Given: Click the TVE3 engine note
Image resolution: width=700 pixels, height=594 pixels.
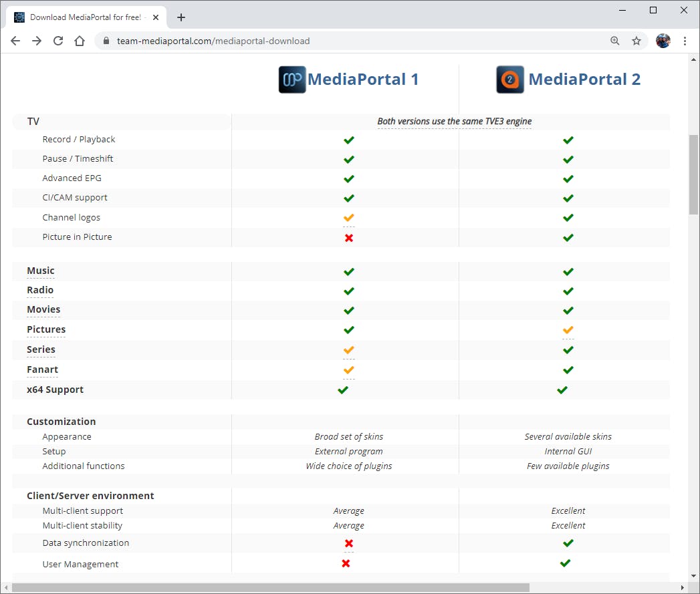Looking at the screenshot, I should point(455,122).
